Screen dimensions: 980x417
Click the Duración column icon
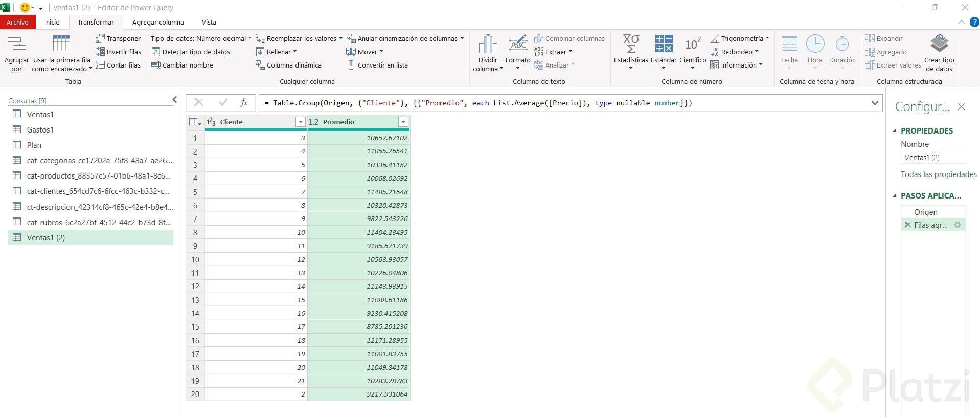click(x=842, y=43)
